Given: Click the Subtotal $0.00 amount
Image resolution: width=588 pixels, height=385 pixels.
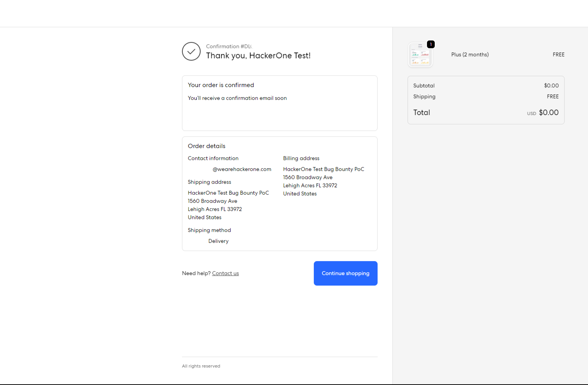Looking at the screenshot, I should click(551, 86).
